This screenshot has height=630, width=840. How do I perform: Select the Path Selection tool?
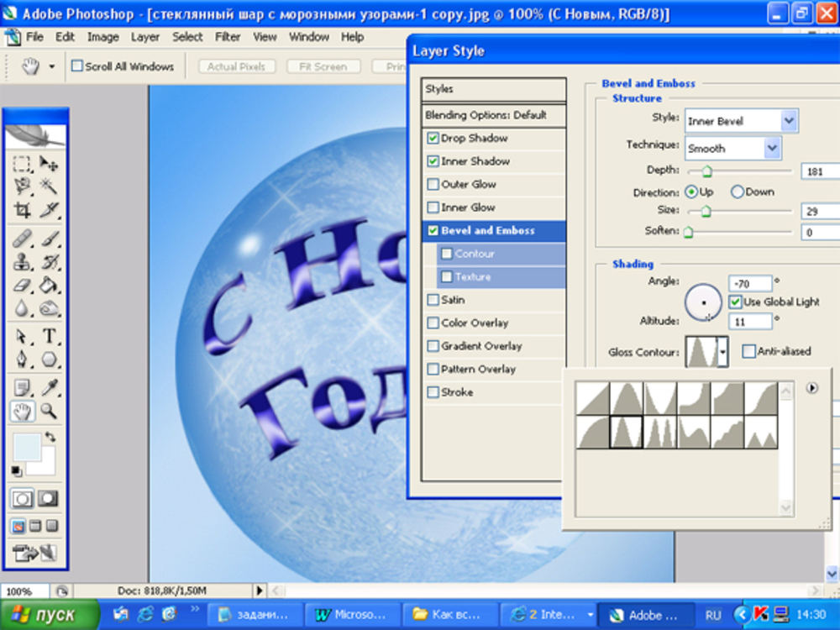pos(22,337)
